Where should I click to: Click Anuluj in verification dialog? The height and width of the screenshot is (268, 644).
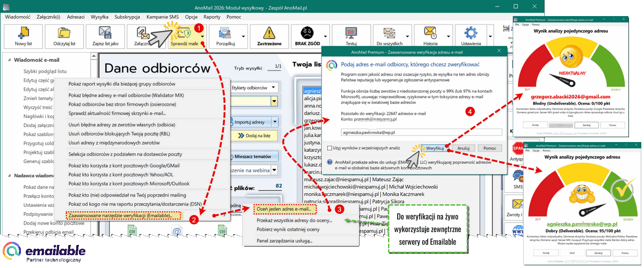click(463, 147)
